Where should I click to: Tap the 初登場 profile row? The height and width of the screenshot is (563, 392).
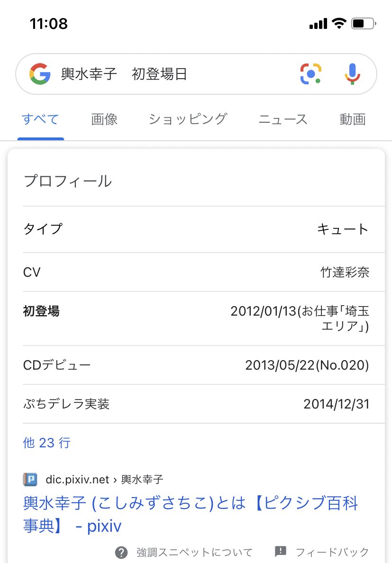(196, 318)
